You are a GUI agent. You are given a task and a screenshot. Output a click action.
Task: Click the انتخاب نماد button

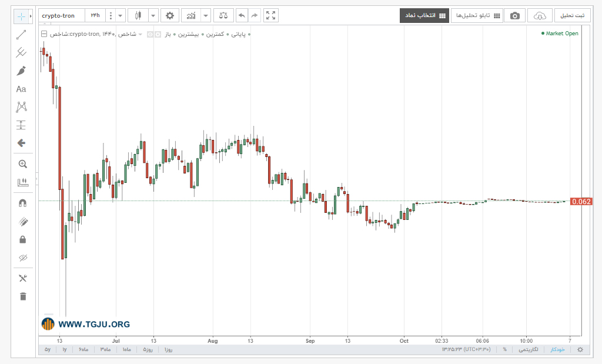point(424,16)
